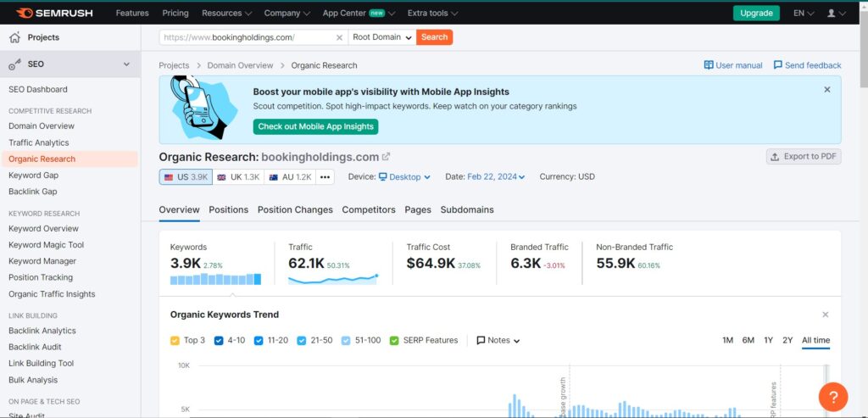The width and height of the screenshot is (868, 418).
Task: Click the Desktop monitor device icon
Action: pos(382,177)
